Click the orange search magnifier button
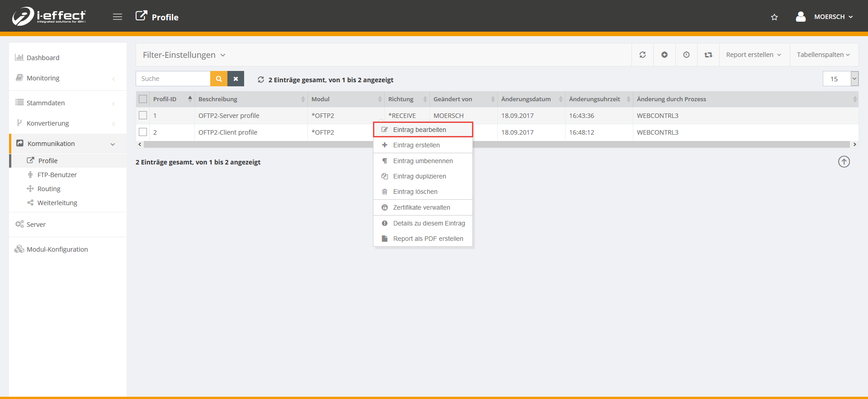Screen dimensions: 868x399 (x=219, y=79)
